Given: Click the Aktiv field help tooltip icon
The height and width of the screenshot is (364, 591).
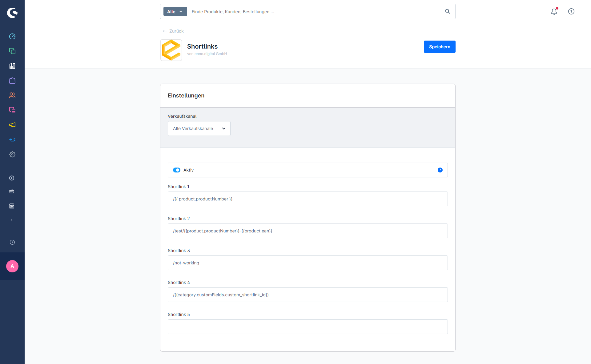Looking at the screenshot, I should tap(440, 170).
